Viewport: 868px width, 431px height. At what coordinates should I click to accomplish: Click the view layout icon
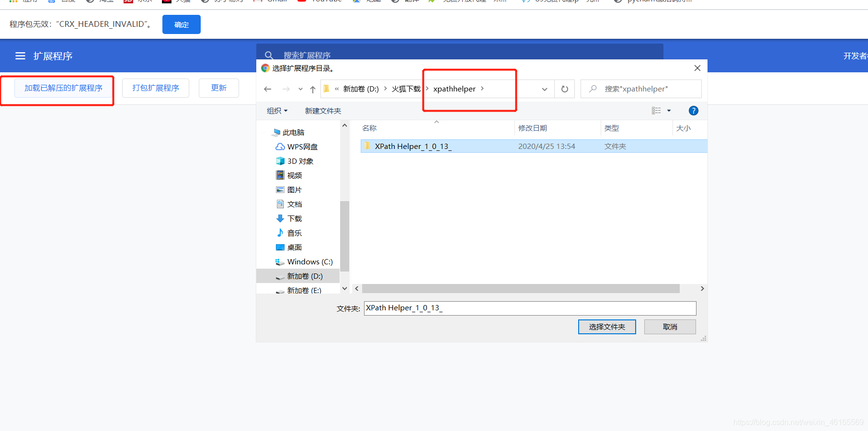coord(656,111)
